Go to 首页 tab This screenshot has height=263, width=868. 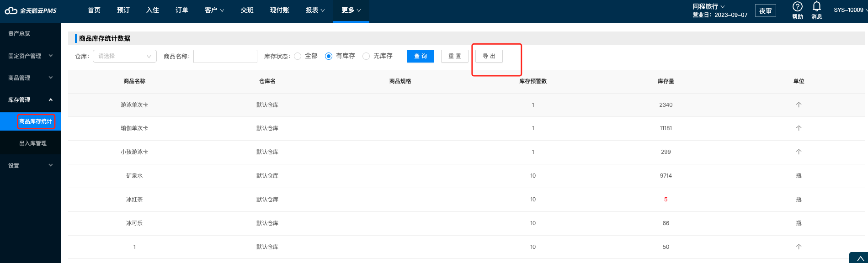94,10
